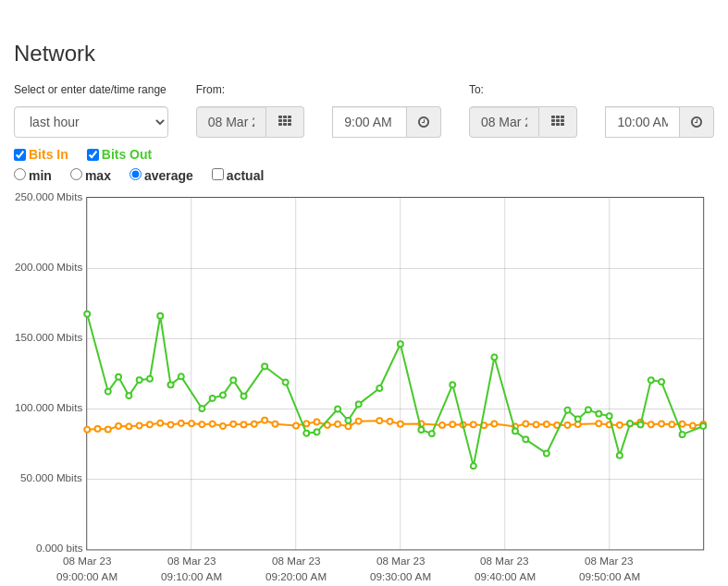Screen dimensions: 728x586
Task: Click the green Bits Out label
Action: click(x=127, y=154)
